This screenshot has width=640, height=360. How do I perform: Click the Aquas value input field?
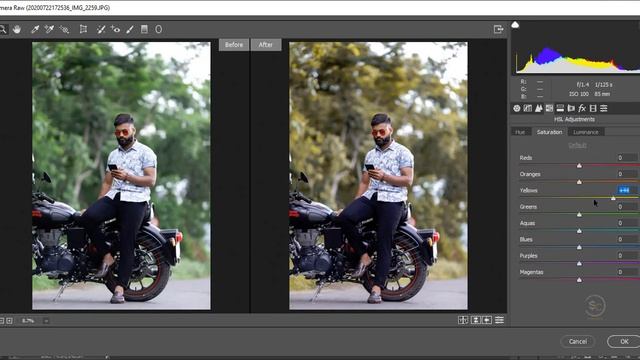(x=627, y=223)
